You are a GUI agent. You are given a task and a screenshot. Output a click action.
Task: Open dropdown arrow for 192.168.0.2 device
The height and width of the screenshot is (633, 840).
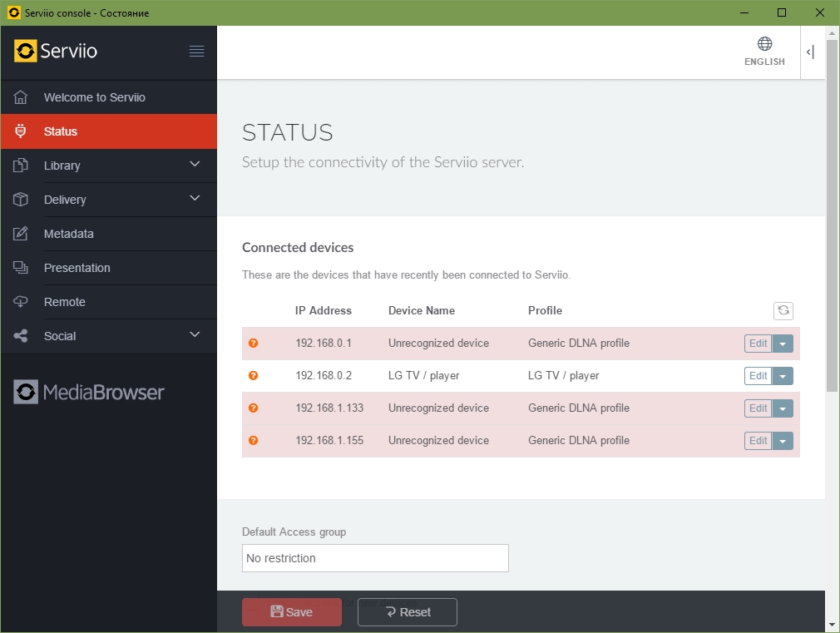click(783, 376)
